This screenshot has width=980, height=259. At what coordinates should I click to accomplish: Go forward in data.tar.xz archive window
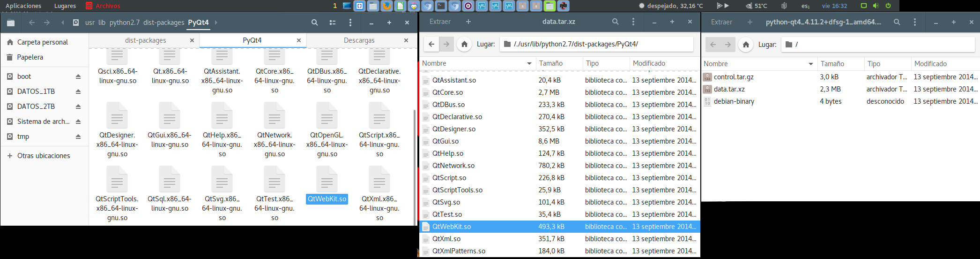(x=446, y=44)
